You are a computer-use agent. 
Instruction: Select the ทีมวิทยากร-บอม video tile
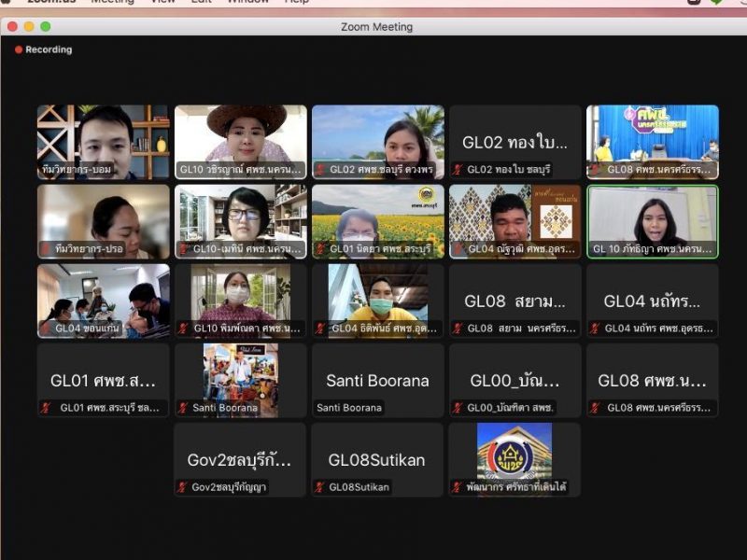pyautogui.click(x=104, y=142)
